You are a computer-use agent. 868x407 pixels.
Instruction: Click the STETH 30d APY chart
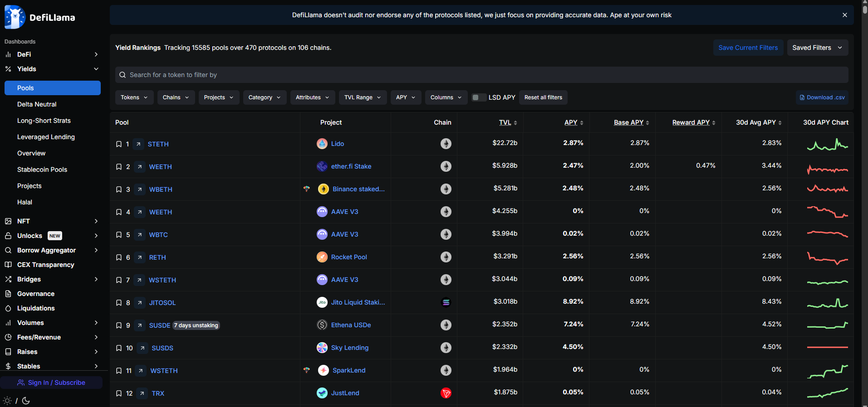point(828,144)
